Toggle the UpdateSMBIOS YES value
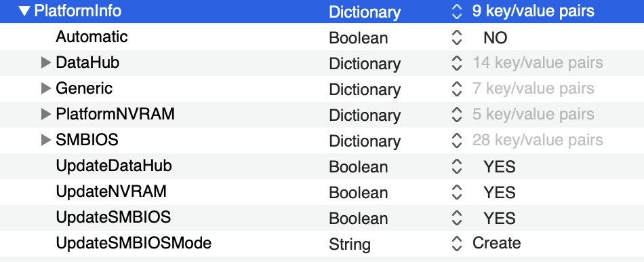 click(500, 219)
